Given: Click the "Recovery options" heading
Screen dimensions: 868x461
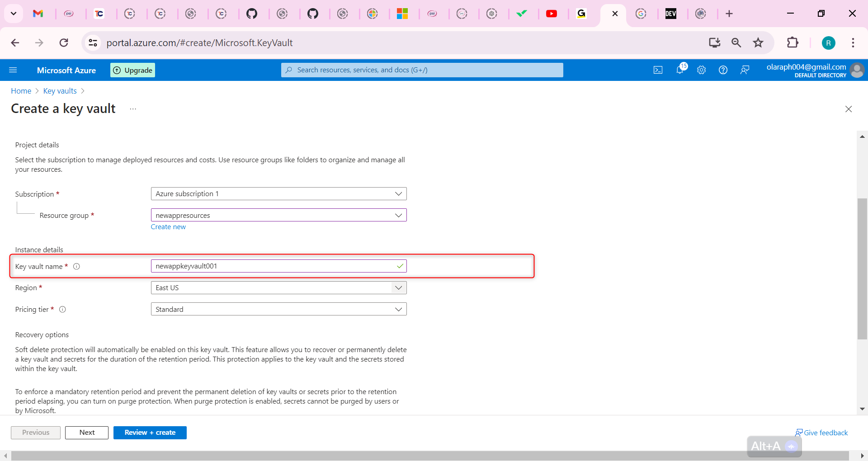Looking at the screenshot, I should pyautogui.click(x=42, y=335).
